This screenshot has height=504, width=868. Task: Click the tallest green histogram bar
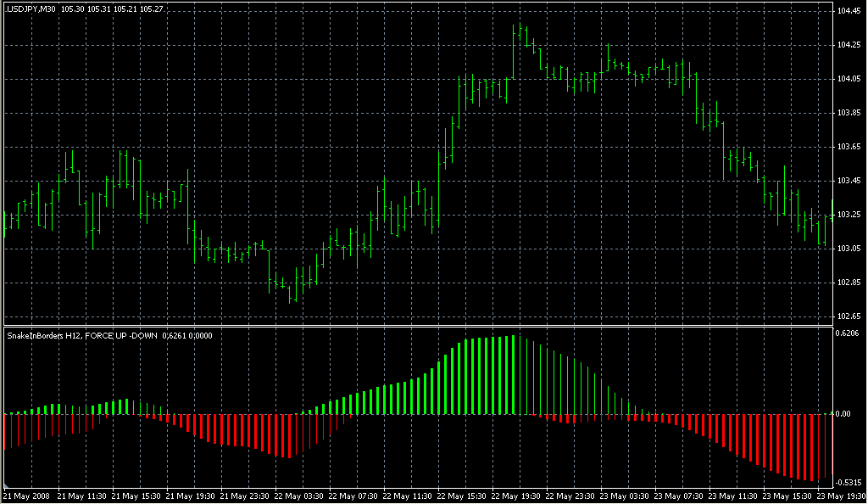[513, 374]
